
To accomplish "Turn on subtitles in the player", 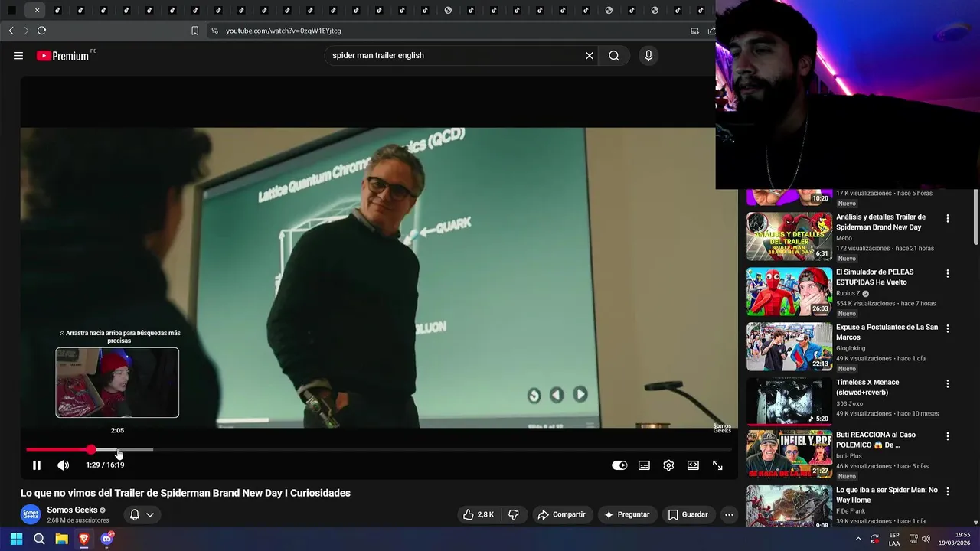I will coord(644,465).
